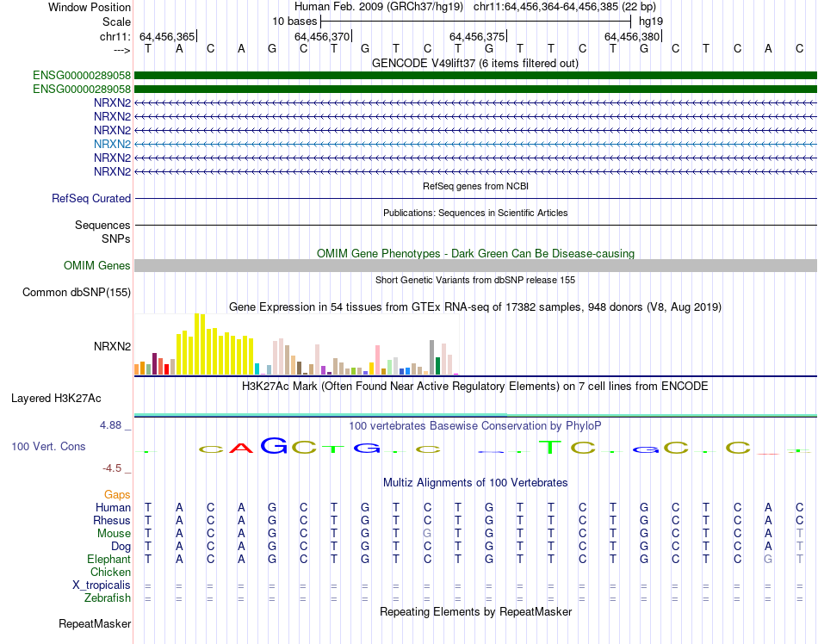818x644 pixels.
Task: Click the hg19 label beside scale bar
Action: 651,22
